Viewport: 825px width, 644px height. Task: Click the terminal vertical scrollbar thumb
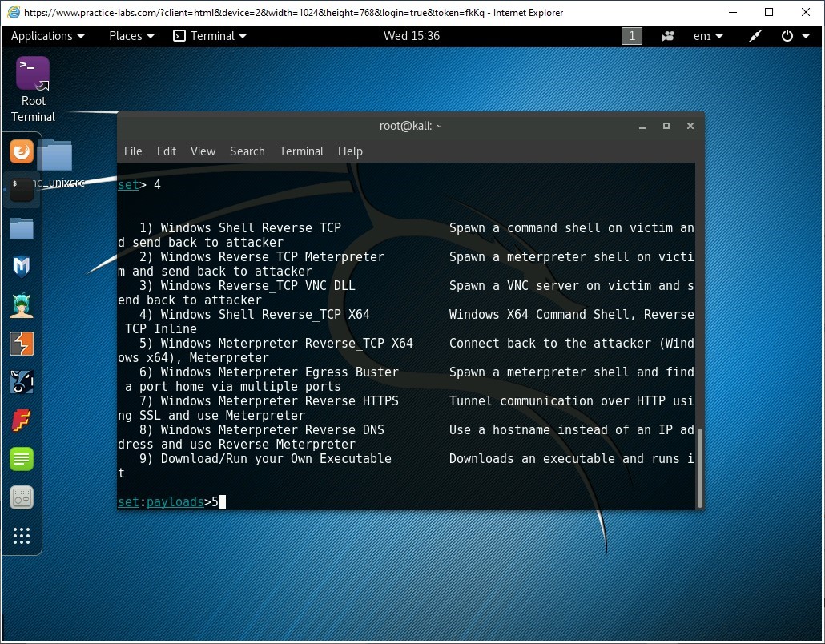point(700,468)
